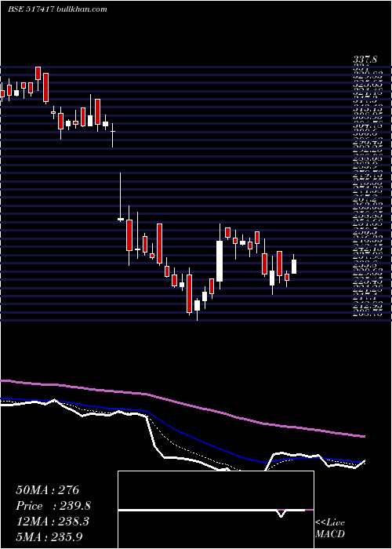Click inside the MACD indicator box
The width and height of the screenshot is (392, 549).
(x=216, y=510)
